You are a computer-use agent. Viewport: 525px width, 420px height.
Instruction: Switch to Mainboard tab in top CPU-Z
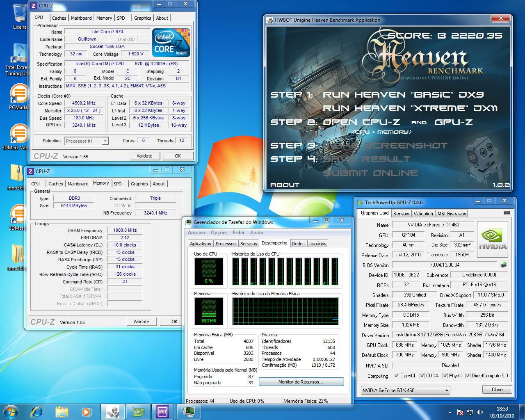pos(81,18)
